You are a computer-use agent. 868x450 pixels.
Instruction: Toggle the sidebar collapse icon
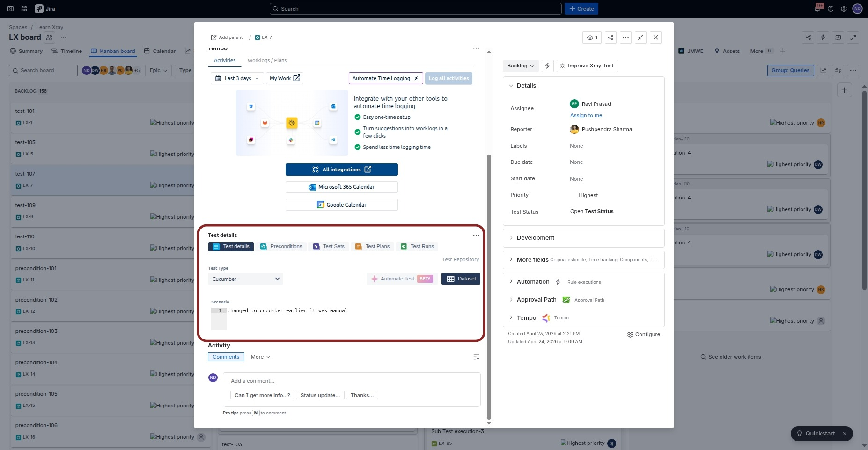[x=10, y=9]
